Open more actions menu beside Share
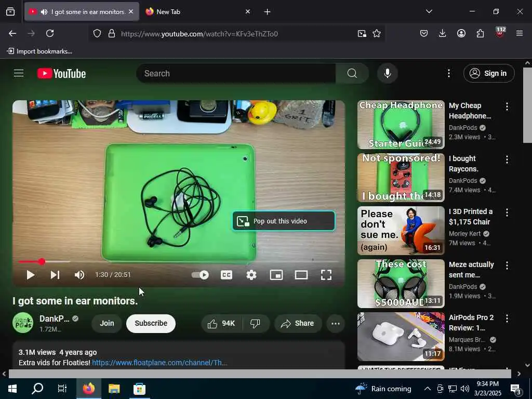Viewport: 532px width, 399px height. tap(336, 323)
